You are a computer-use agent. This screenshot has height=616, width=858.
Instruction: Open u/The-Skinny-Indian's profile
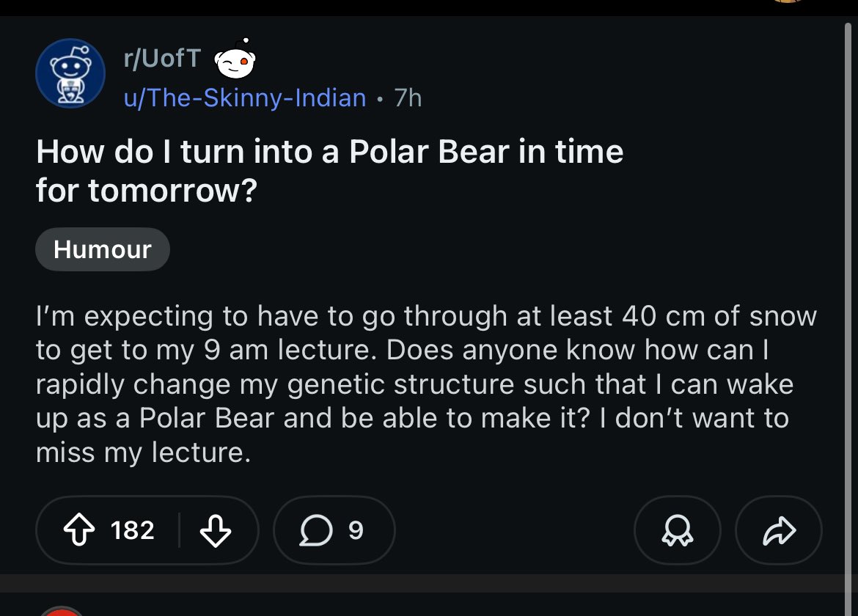point(245,98)
